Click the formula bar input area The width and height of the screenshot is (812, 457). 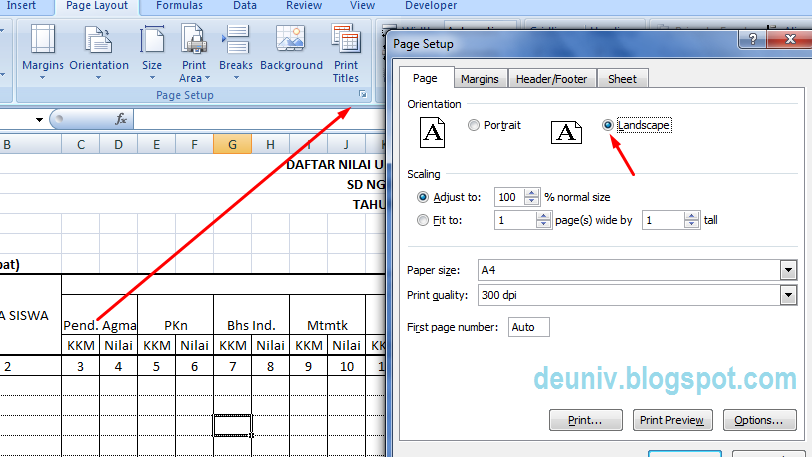tap(259, 120)
